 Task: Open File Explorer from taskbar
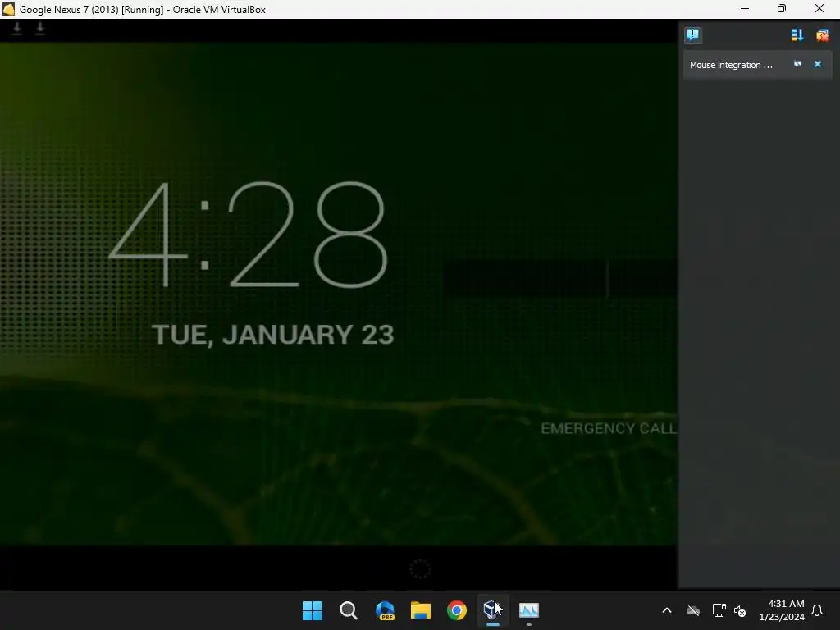coord(421,610)
